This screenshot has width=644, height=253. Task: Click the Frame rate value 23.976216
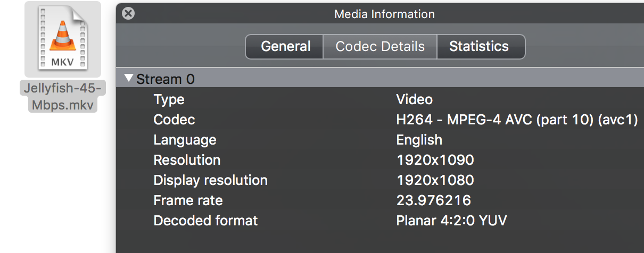pyautogui.click(x=433, y=200)
